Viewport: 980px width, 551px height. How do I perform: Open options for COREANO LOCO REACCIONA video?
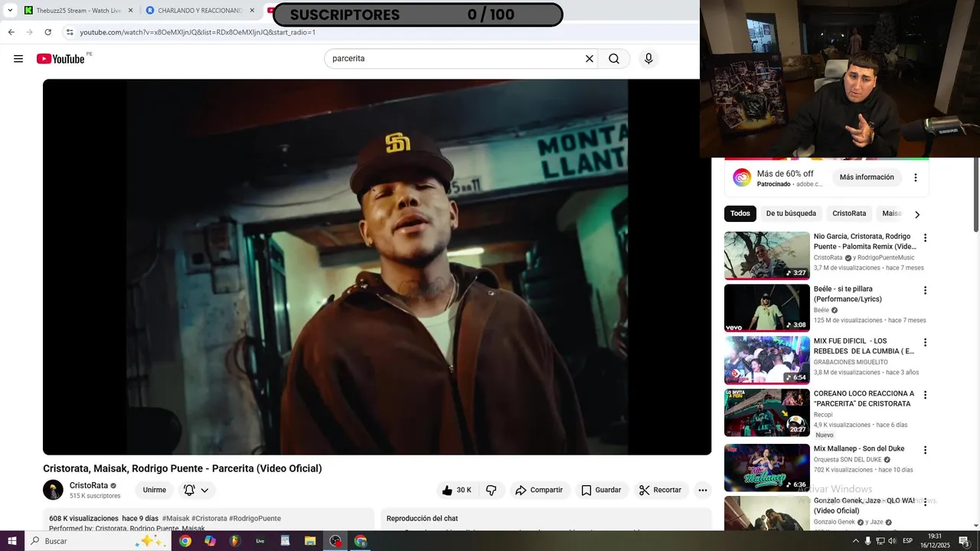[x=925, y=396]
